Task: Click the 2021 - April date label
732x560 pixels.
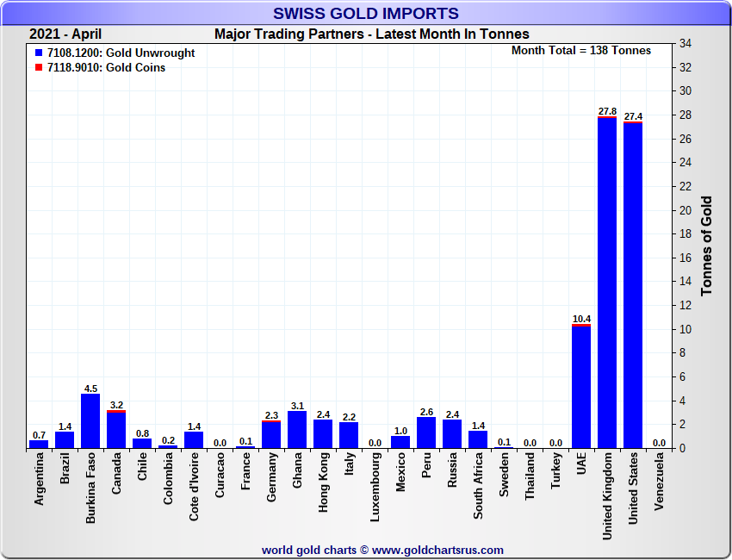Action: (65, 34)
